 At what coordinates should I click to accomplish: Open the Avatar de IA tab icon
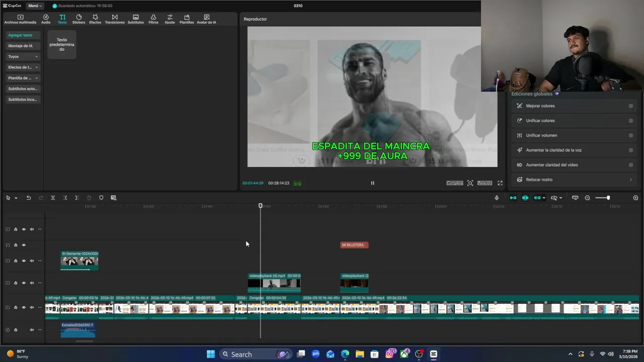(x=206, y=19)
